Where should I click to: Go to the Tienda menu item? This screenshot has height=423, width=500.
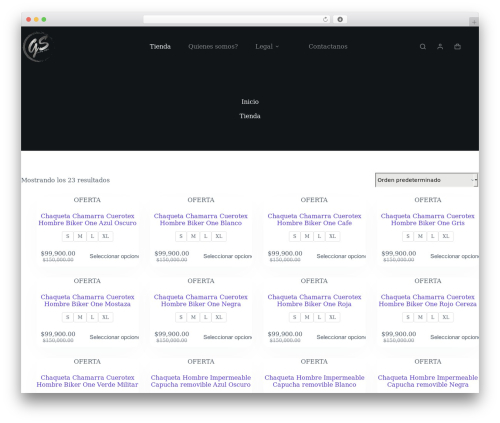pos(160,47)
